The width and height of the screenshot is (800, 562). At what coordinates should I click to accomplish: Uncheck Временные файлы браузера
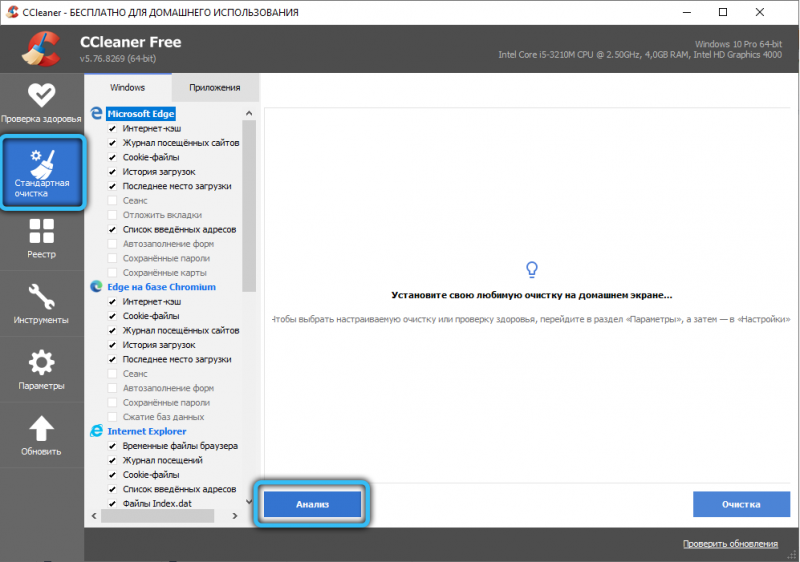coord(112,446)
